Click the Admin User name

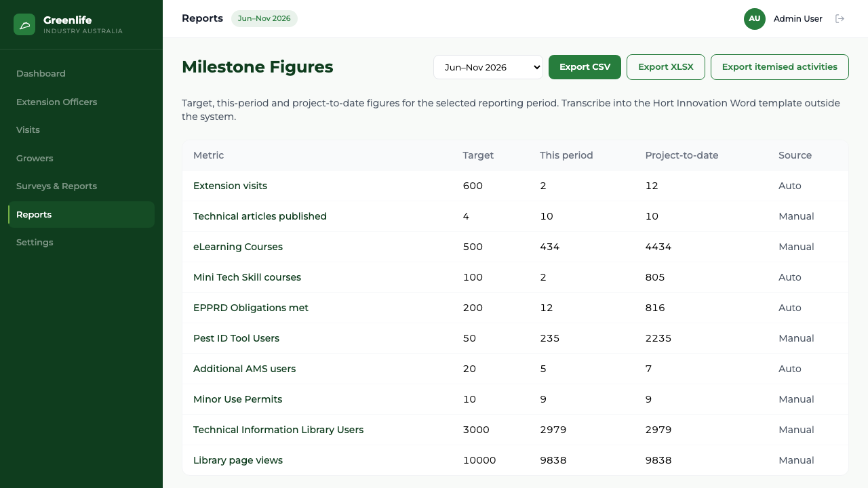point(798,19)
